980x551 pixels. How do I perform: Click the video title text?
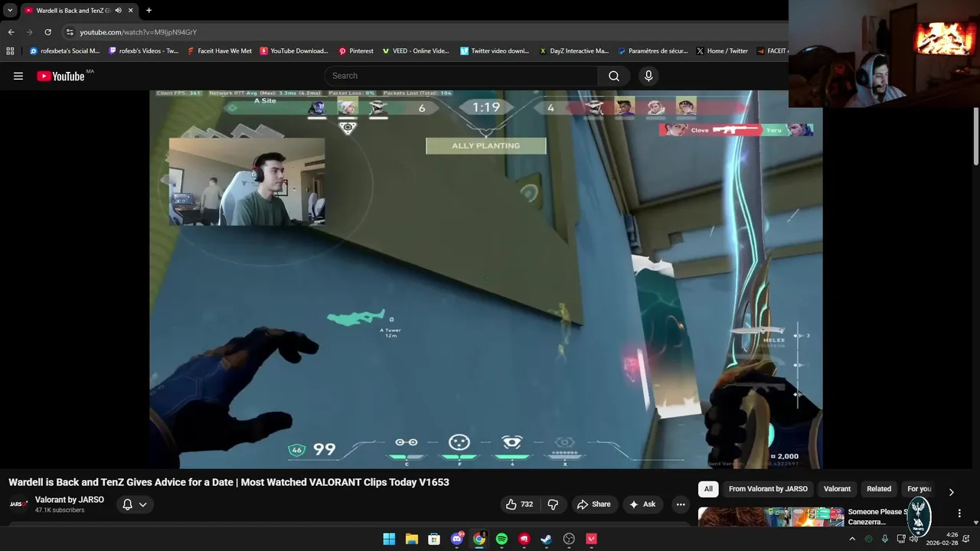coord(229,482)
